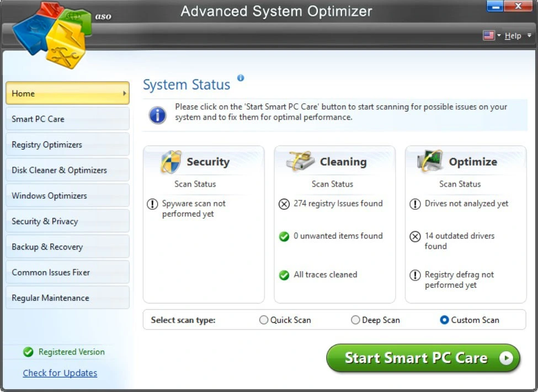Screen dimensions: 538x392
Task: Expand the Home sidebar menu
Action: (x=67, y=93)
